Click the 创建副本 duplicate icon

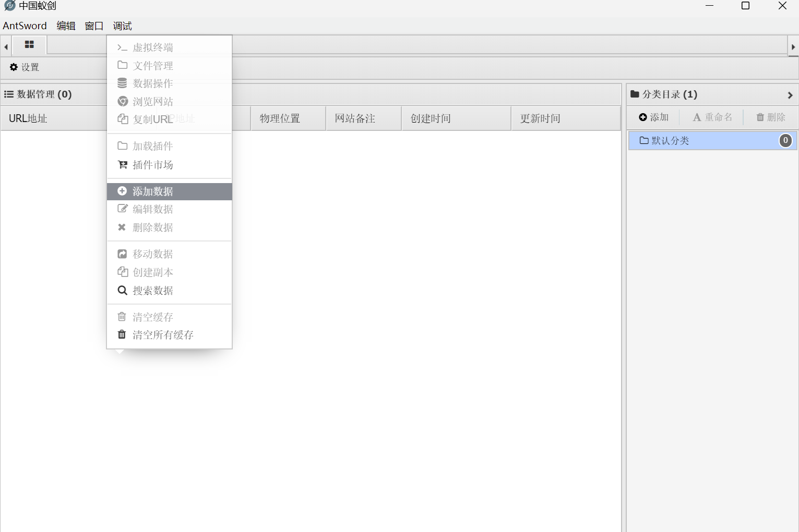click(x=123, y=272)
